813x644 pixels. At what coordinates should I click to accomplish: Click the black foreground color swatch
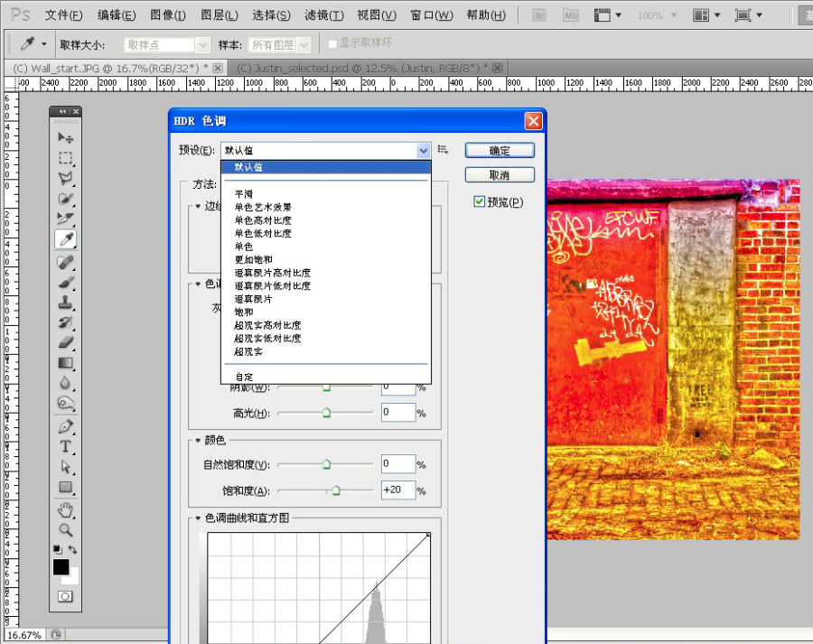61,567
